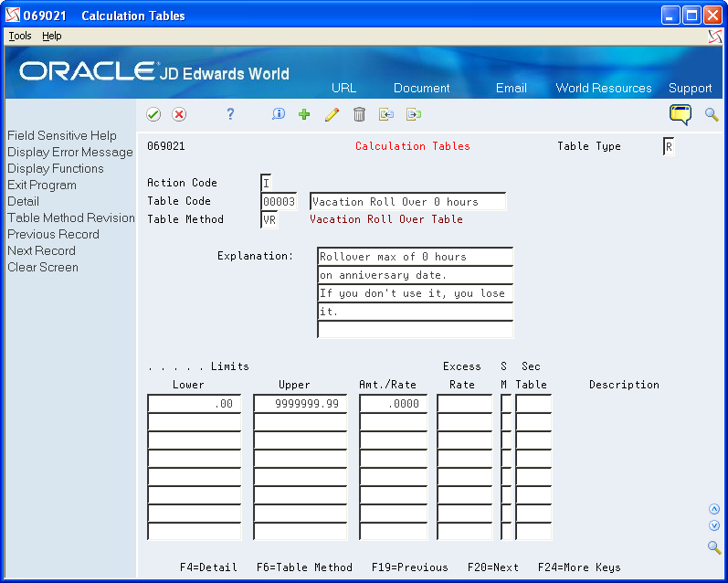Click the Table Code field 00003
This screenshot has width=728, height=583.
tap(279, 202)
